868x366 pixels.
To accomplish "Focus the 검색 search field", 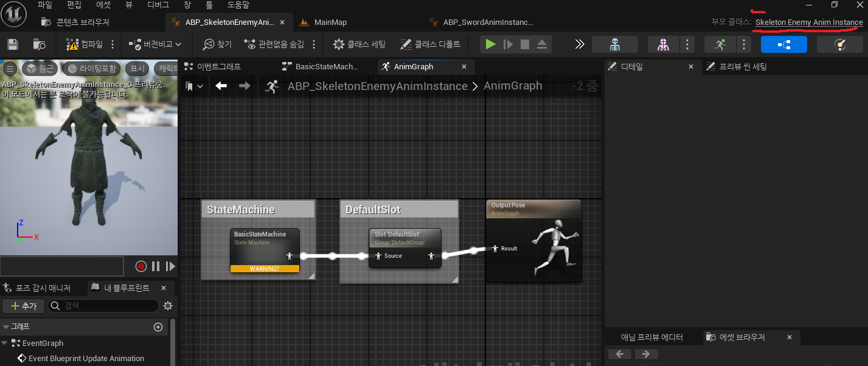I will pyautogui.click(x=103, y=306).
